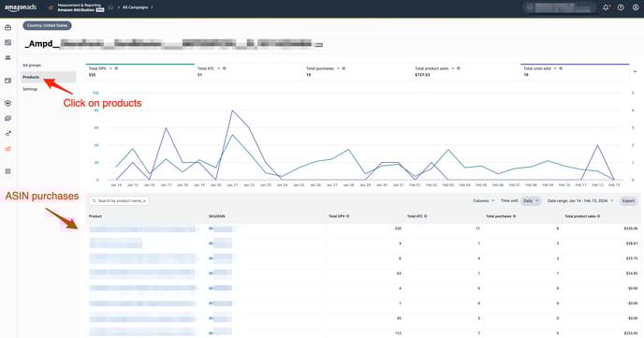Click info icon next to Total product sales card
Viewport: 644px width, 338px height.
click(x=459, y=68)
